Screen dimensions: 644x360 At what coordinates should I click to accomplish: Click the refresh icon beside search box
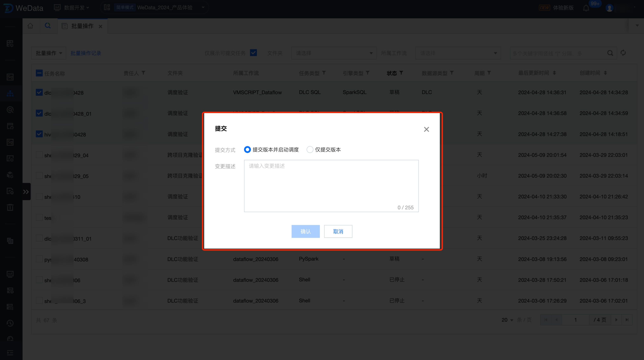(623, 53)
